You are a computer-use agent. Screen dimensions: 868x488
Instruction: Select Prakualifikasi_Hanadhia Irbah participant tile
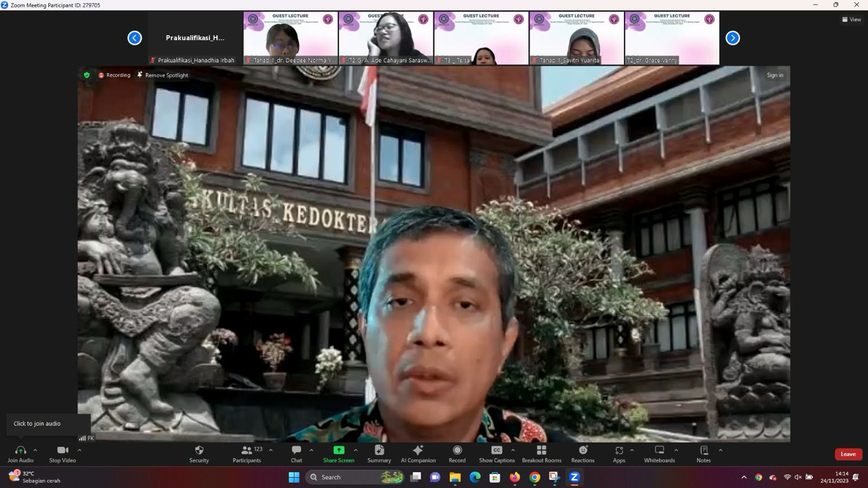pos(195,38)
